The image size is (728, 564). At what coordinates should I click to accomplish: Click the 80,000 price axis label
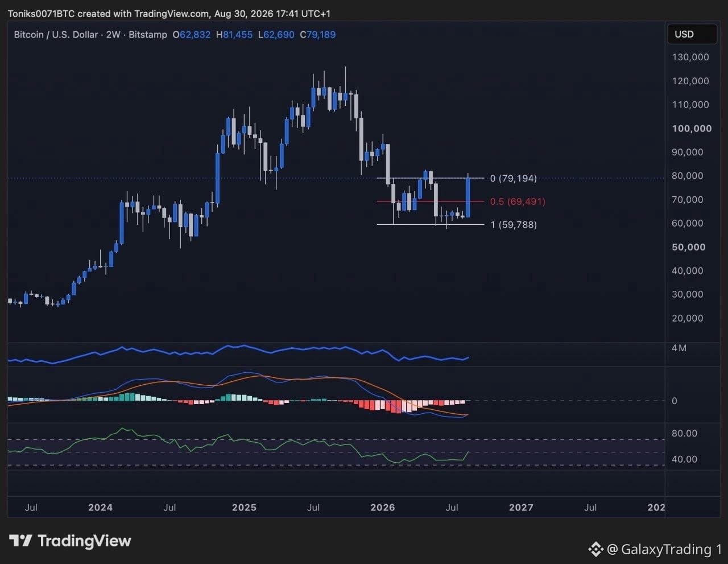pyautogui.click(x=687, y=176)
